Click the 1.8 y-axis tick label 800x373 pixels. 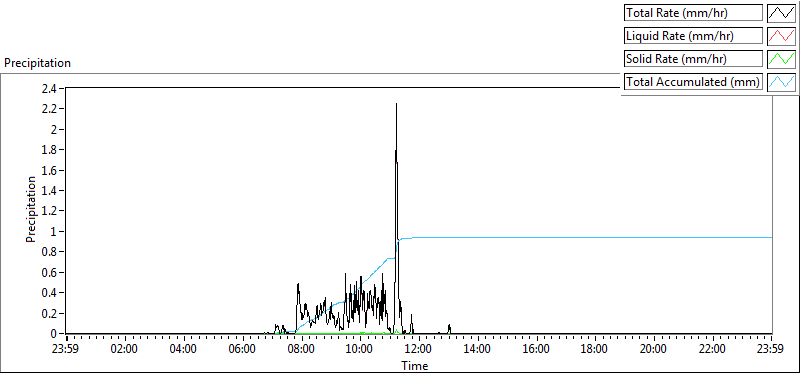[50, 150]
